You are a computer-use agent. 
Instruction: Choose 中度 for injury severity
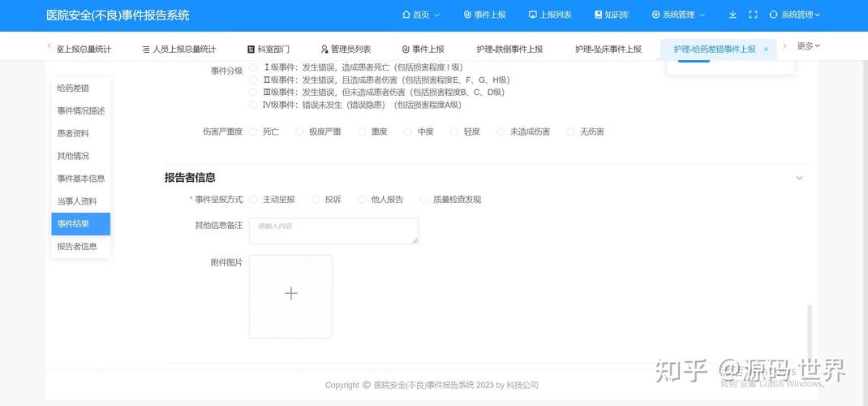[x=408, y=132]
